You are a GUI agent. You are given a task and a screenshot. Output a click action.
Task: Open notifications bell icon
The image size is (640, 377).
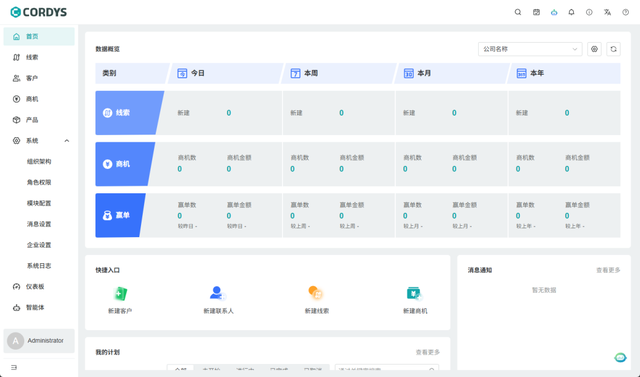point(571,12)
